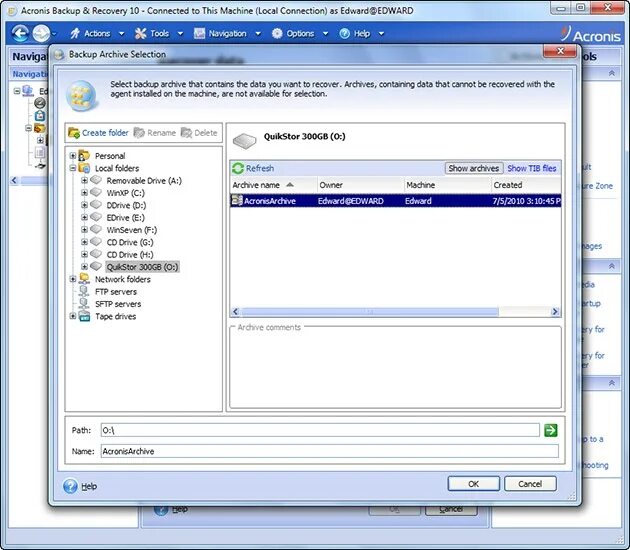Expand the Removable Drive (A:) node
This screenshot has height=550, width=630.
click(x=84, y=181)
